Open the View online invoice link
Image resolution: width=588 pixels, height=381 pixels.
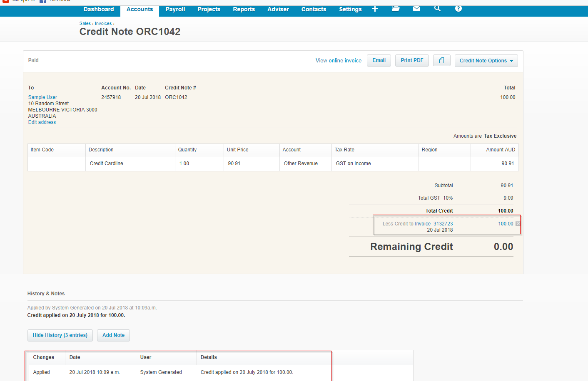coord(338,61)
